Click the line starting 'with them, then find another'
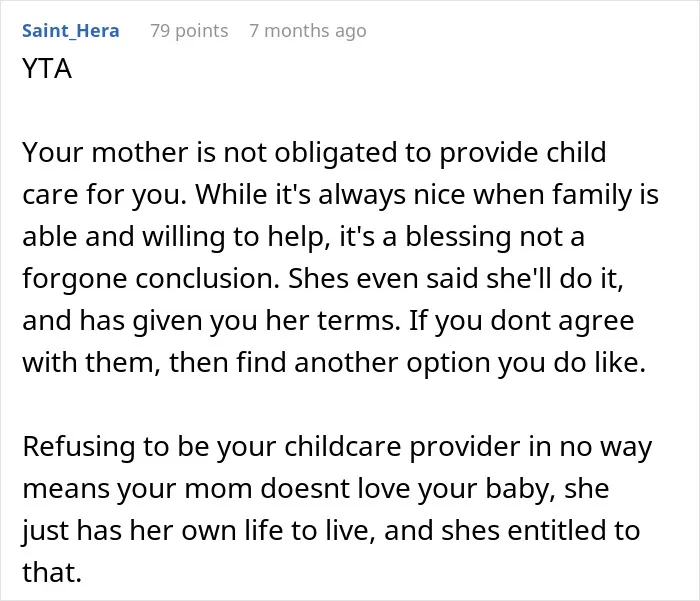700x601 pixels. click(334, 363)
